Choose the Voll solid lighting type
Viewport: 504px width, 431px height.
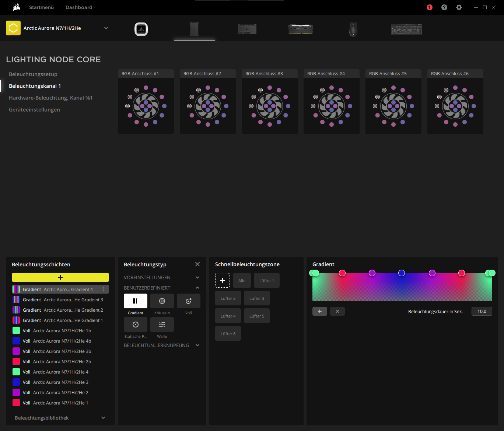pos(189,301)
